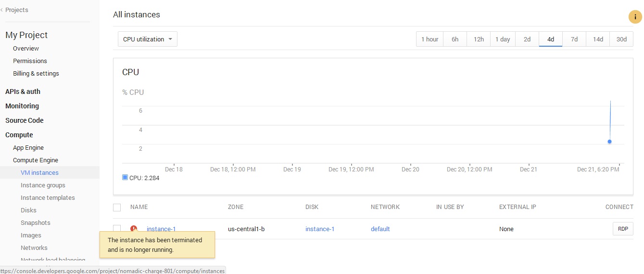Click the CPU data point on chart

click(609, 142)
